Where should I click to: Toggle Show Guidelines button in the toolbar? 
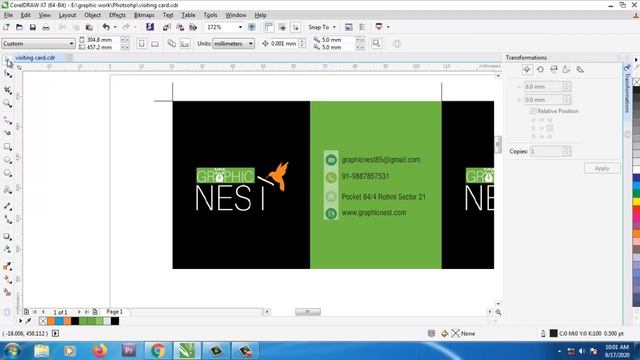[x=296, y=27]
